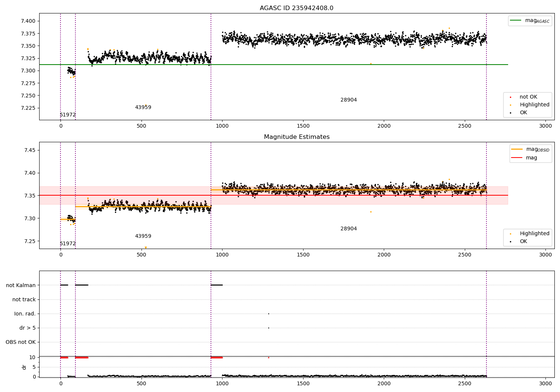Viewport: 560px width, 392px height.
Task: Click obsid label 28904 in the top plot
Action: tap(348, 100)
